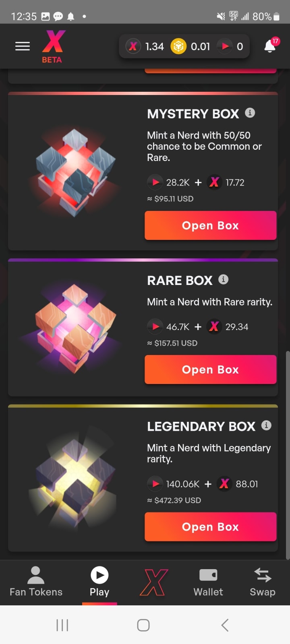The height and width of the screenshot is (644, 290).
Task: Switch to Fan Tokens tab
Action: [x=36, y=582]
